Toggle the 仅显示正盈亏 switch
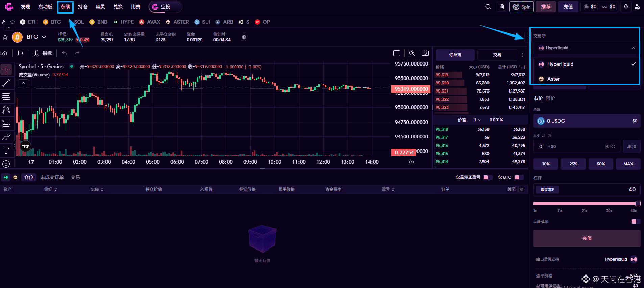 tap(488, 177)
